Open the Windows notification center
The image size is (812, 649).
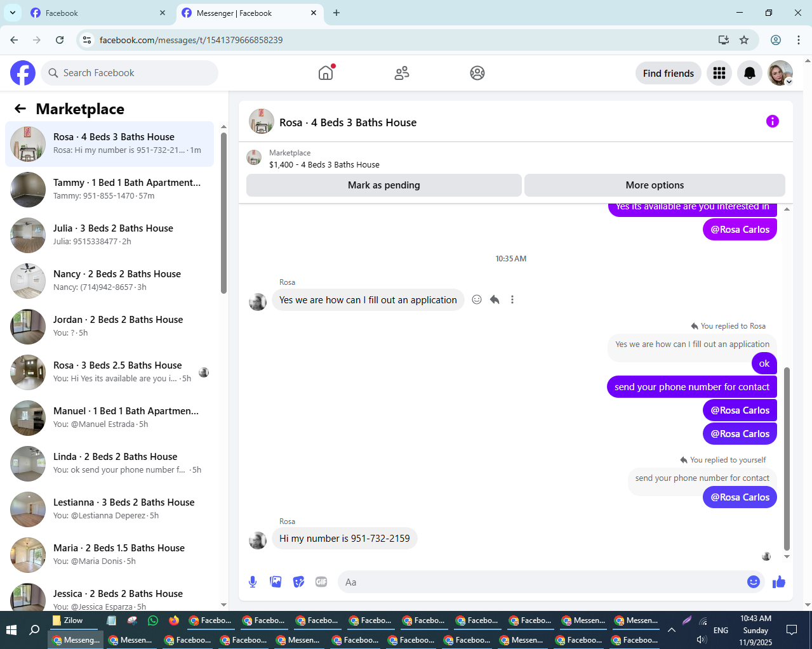792,630
